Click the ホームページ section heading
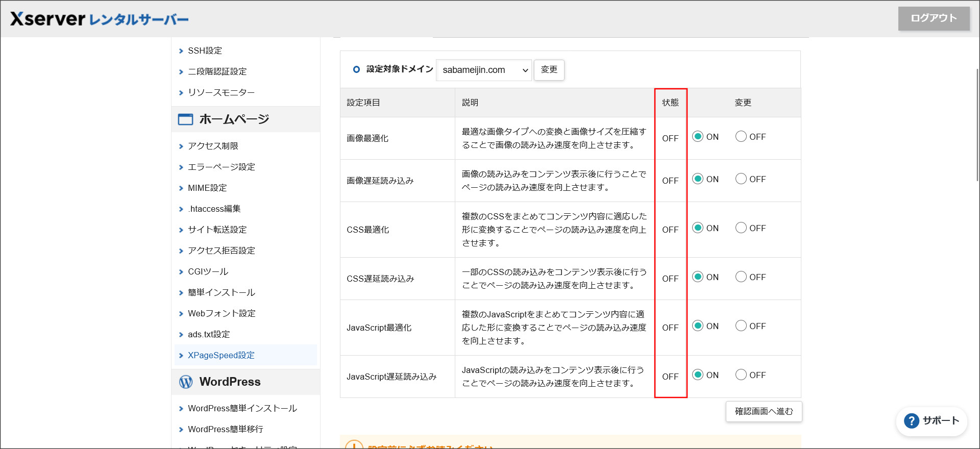The height and width of the screenshot is (449, 980). tap(234, 119)
